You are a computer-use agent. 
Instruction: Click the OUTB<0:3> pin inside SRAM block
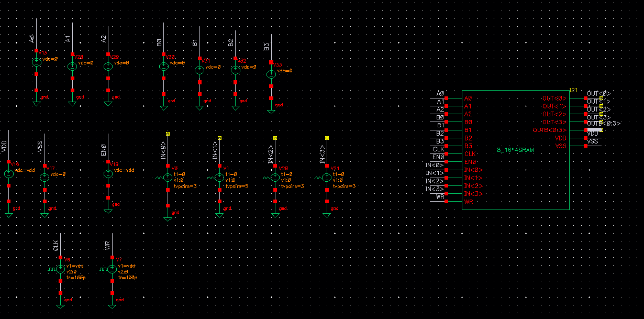pos(550,130)
